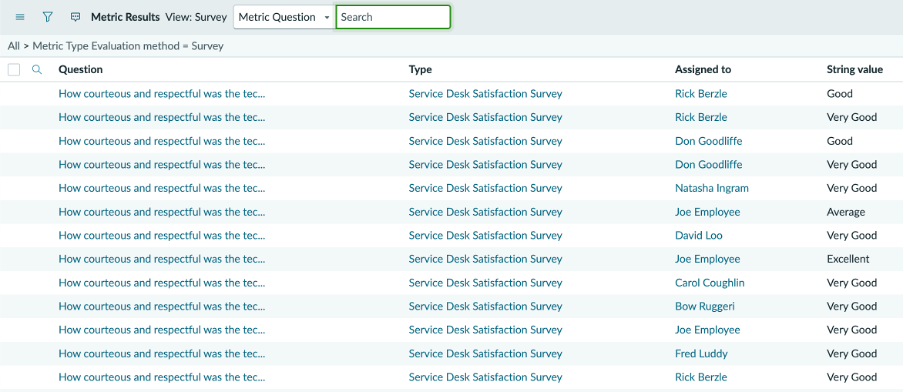Open Survey type link in Bow Ruggeri's row
This screenshot has height=392, width=904.
pyautogui.click(x=485, y=306)
